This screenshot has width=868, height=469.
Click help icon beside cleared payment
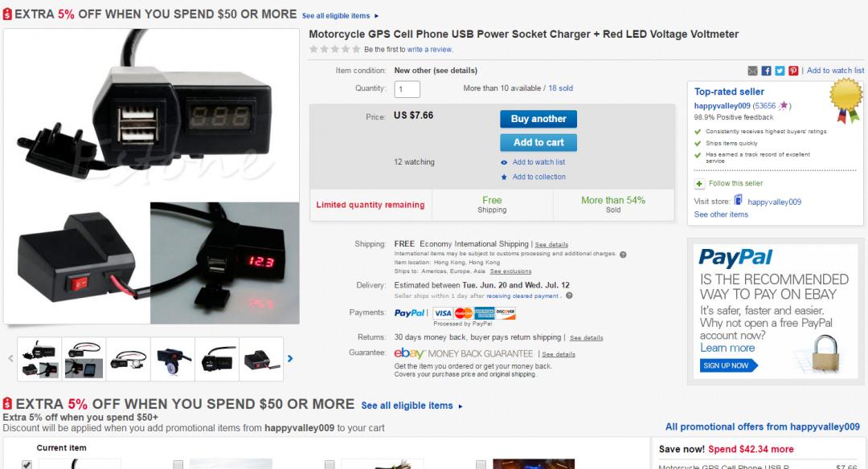[x=569, y=296]
